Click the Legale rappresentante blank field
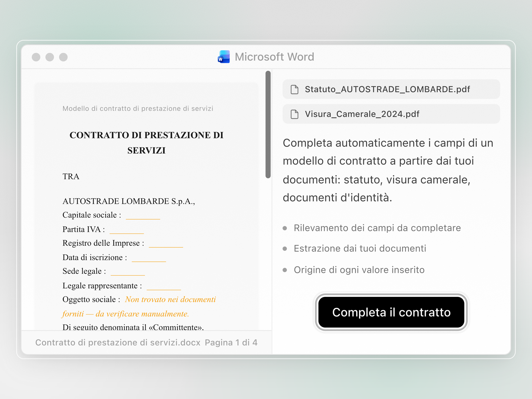This screenshot has height=399, width=532. pyautogui.click(x=164, y=286)
